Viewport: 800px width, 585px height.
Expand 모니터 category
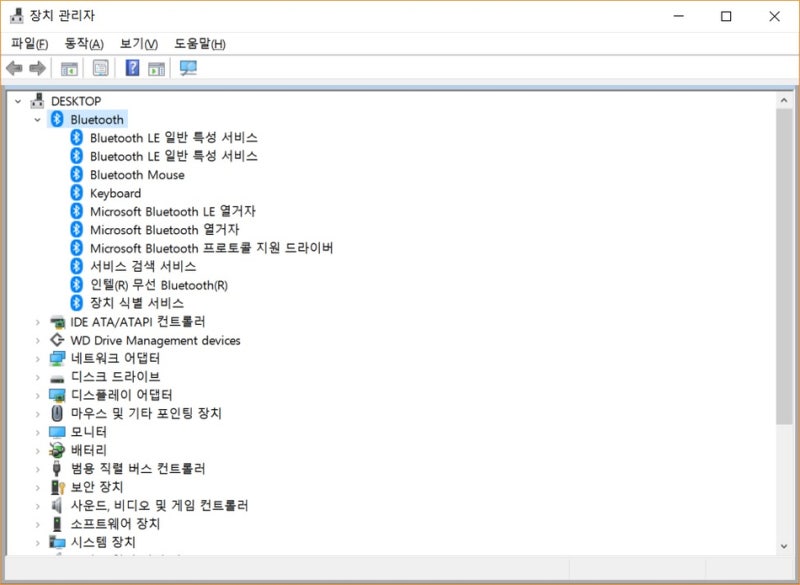tap(37, 433)
